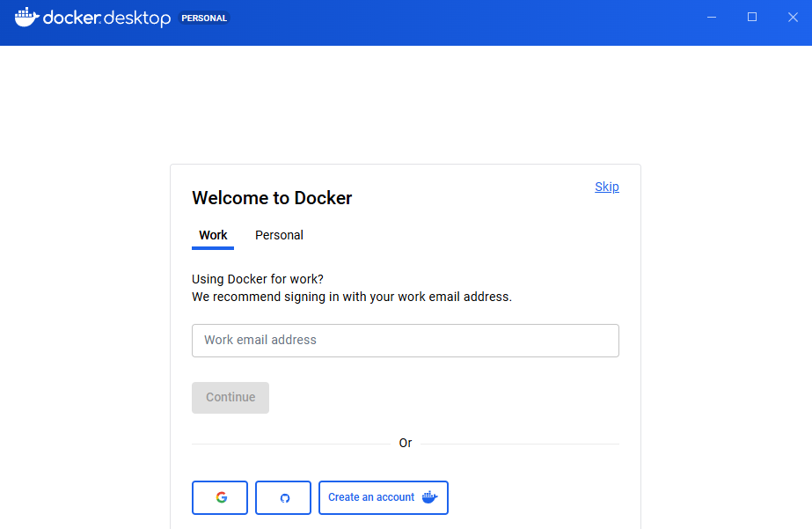Maximize the Docker Desktop window

click(x=752, y=18)
